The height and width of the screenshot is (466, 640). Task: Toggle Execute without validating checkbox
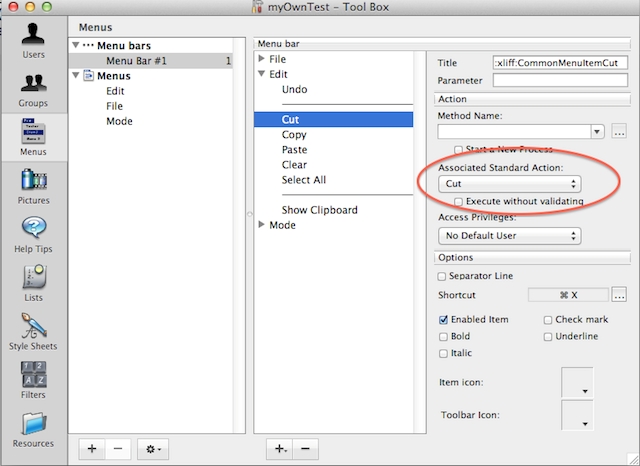click(458, 202)
